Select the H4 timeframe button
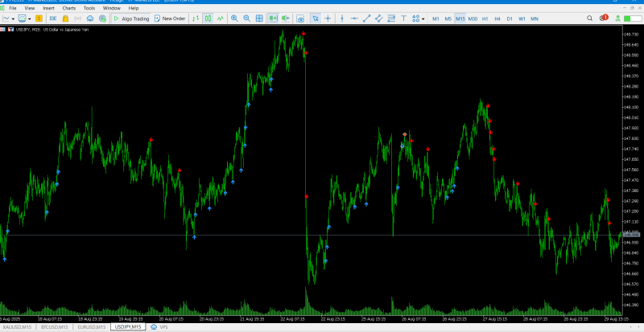The image size is (644, 332). point(497,18)
